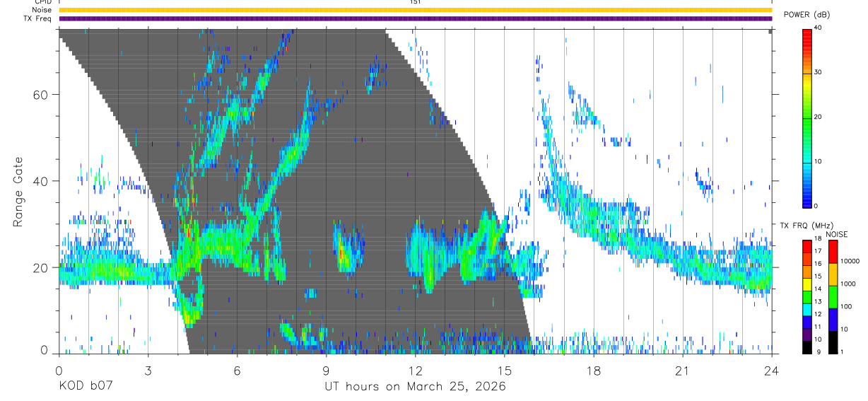The width and height of the screenshot is (868, 401).
Task: Click the 'TX FRQ (MHz)' legend title
Action: (x=807, y=225)
